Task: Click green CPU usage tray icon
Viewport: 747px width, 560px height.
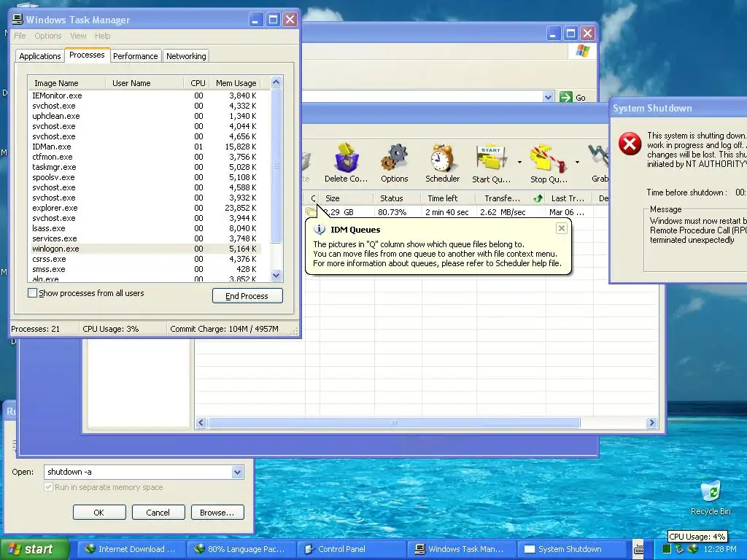Action: (667, 549)
